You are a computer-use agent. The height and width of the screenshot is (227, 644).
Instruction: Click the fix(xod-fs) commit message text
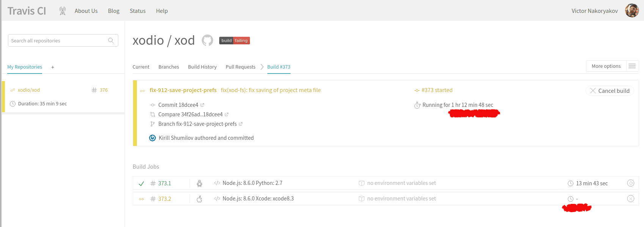[271, 90]
